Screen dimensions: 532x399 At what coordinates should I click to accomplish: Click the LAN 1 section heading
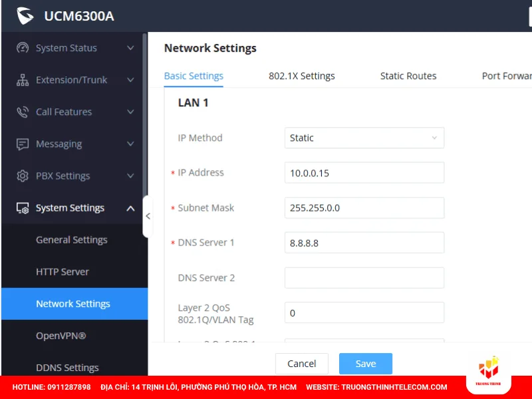pos(193,102)
